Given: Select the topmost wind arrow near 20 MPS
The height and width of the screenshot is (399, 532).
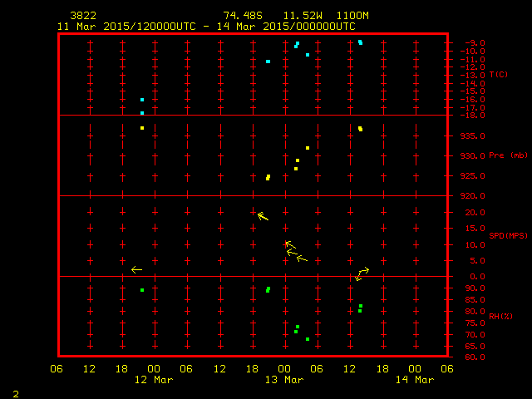Looking at the screenshot, I should coord(263,216).
